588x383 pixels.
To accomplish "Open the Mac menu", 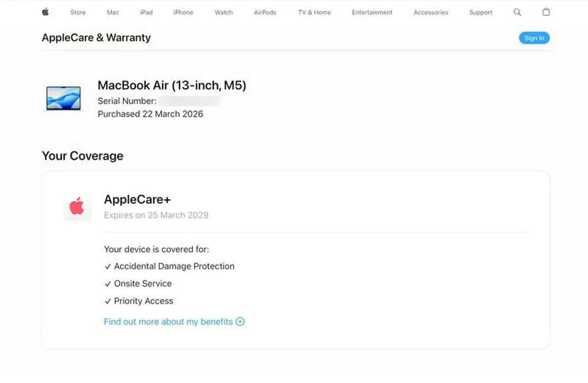I will click(x=113, y=12).
